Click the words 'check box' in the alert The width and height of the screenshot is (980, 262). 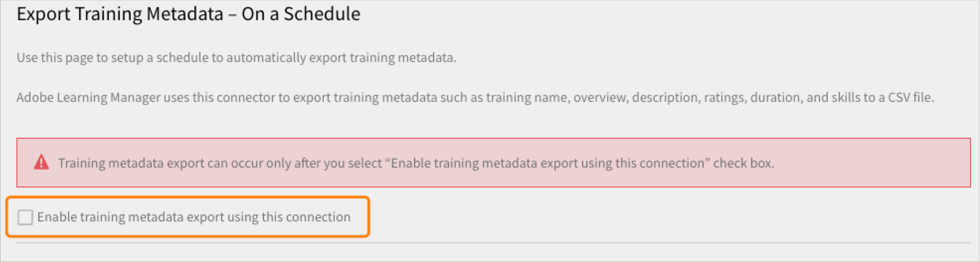[x=743, y=163]
